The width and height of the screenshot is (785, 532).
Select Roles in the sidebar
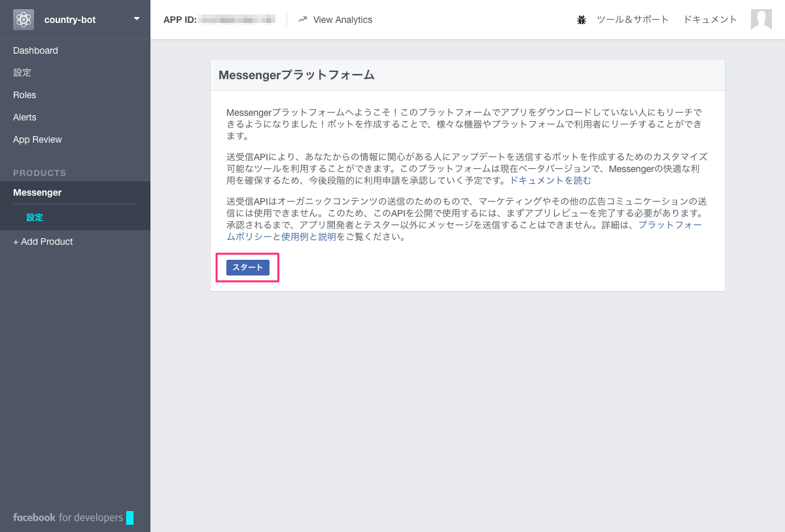coord(25,95)
